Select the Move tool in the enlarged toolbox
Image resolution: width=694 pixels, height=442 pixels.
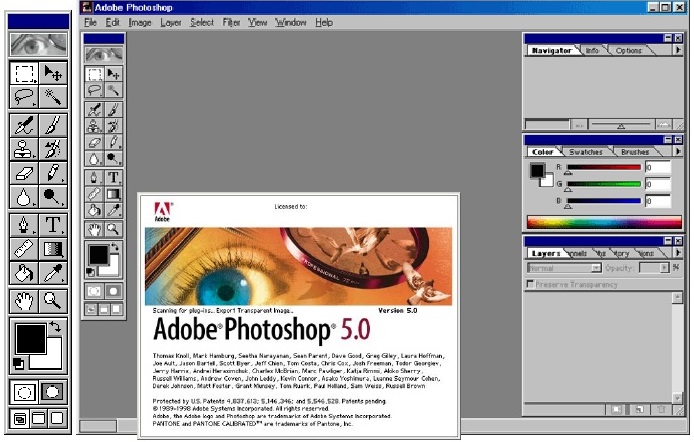point(53,73)
